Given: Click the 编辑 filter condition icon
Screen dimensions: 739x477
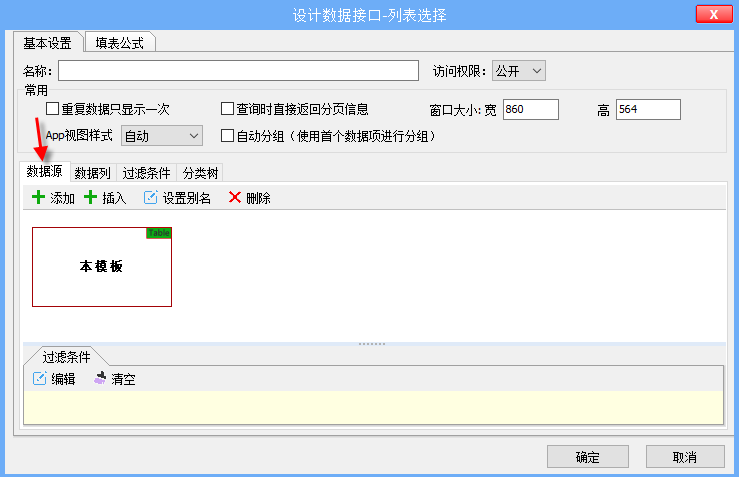Looking at the screenshot, I should pyautogui.click(x=40, y=378).
